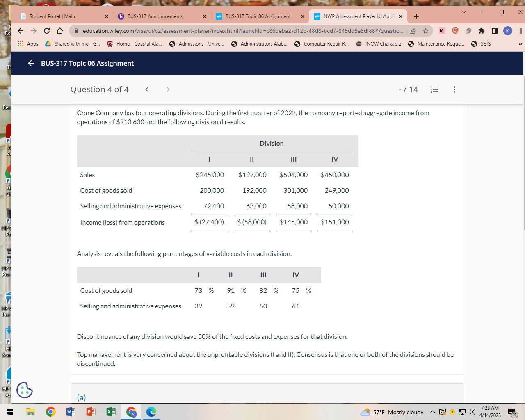
Task: Open Excel from the taskbar
Action: 110,412
